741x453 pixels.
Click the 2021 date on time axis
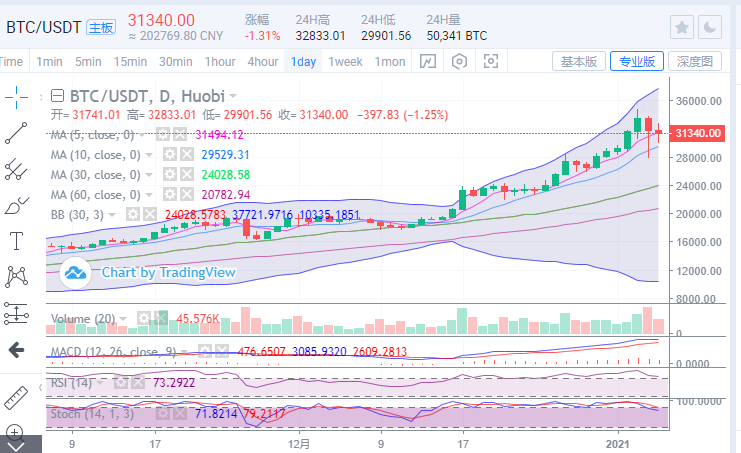point(618,444)
